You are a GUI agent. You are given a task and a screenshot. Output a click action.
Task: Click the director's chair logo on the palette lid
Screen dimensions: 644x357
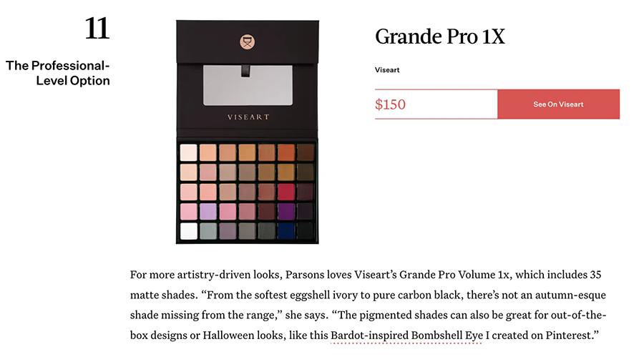(x=248, y=41)
